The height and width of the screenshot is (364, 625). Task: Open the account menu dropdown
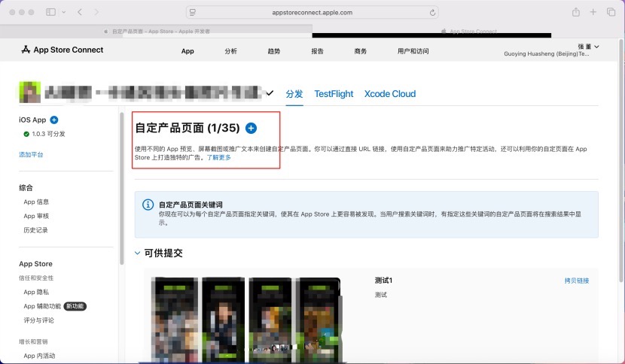pyautogui.click(x=596, y=47)
